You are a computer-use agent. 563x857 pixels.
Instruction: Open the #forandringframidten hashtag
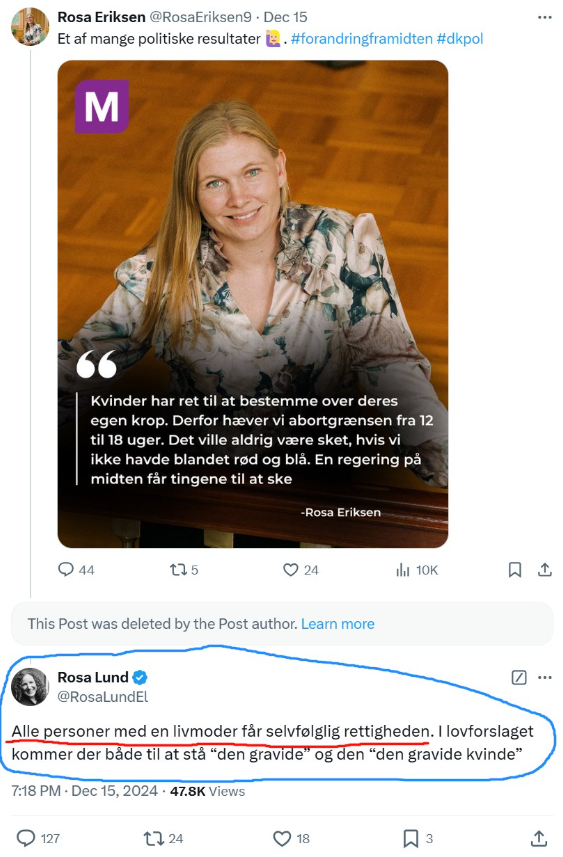pos(361,39)
